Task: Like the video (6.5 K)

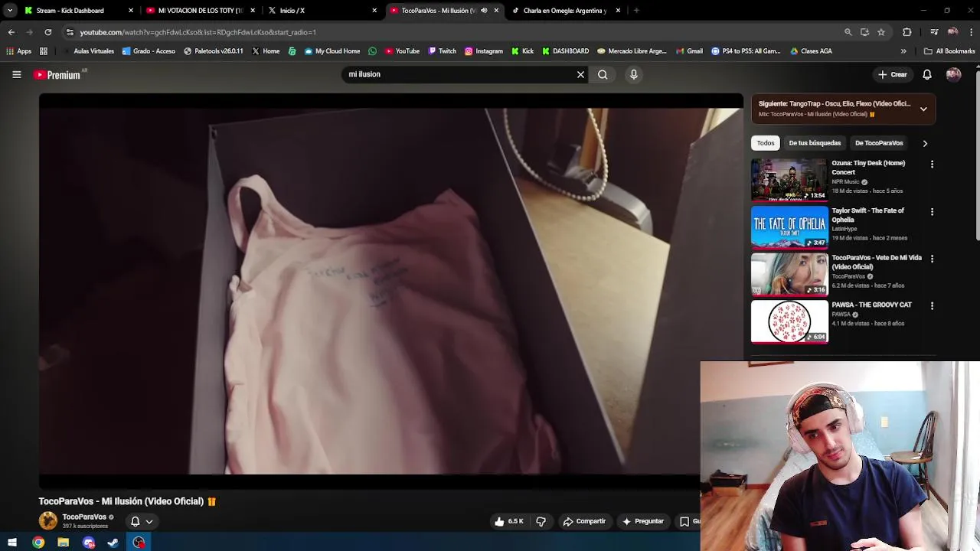Action: coord(509,521)
